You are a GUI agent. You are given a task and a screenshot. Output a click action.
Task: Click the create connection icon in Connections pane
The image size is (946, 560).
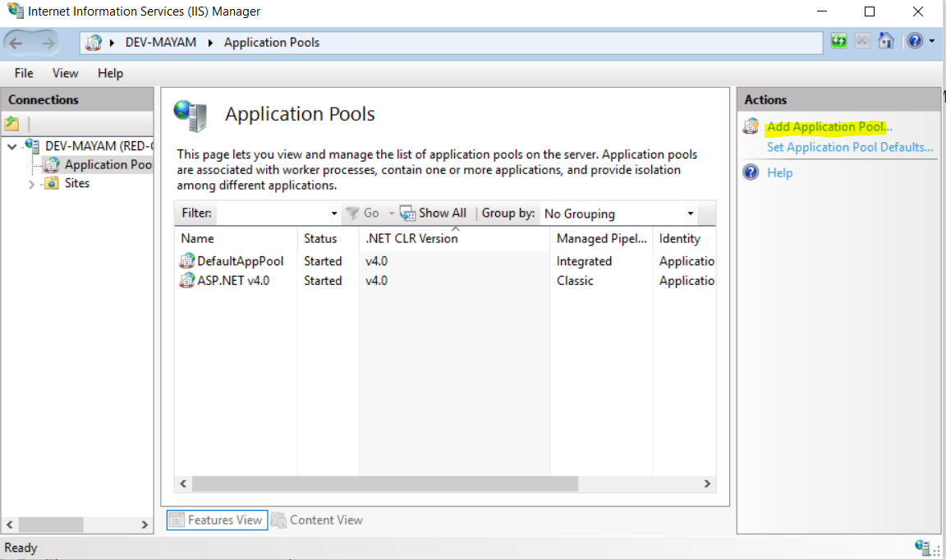(x=11, y=124)
